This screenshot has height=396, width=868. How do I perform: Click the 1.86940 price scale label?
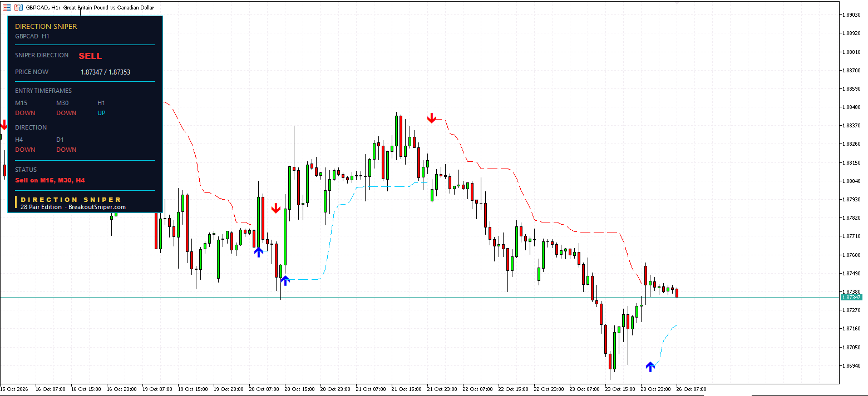pyautogui.click(x=851, y=365)
